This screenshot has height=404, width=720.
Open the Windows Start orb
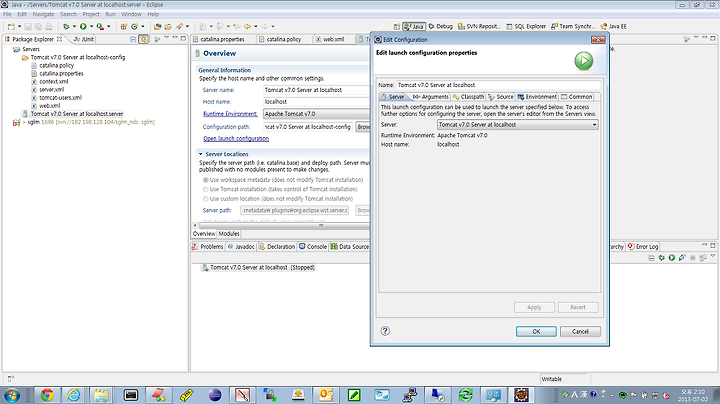click(11, 395)
